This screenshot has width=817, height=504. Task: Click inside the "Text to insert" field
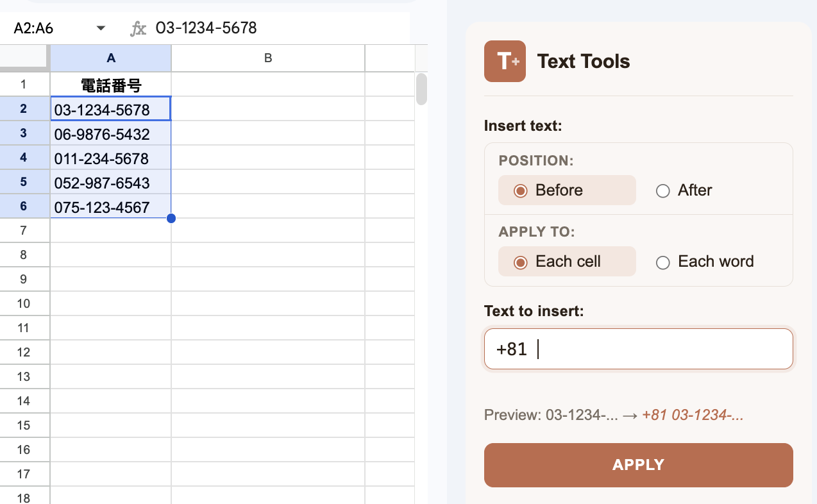[x=638, y=348]
